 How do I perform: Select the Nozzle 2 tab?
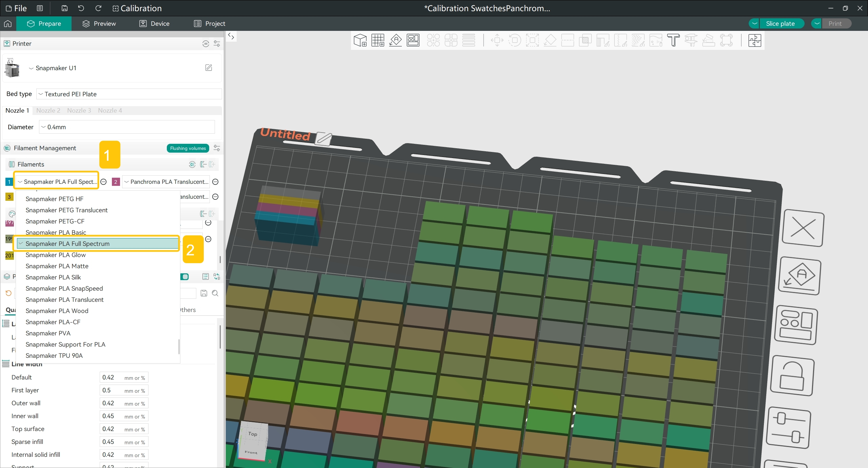tap(48, 111)
